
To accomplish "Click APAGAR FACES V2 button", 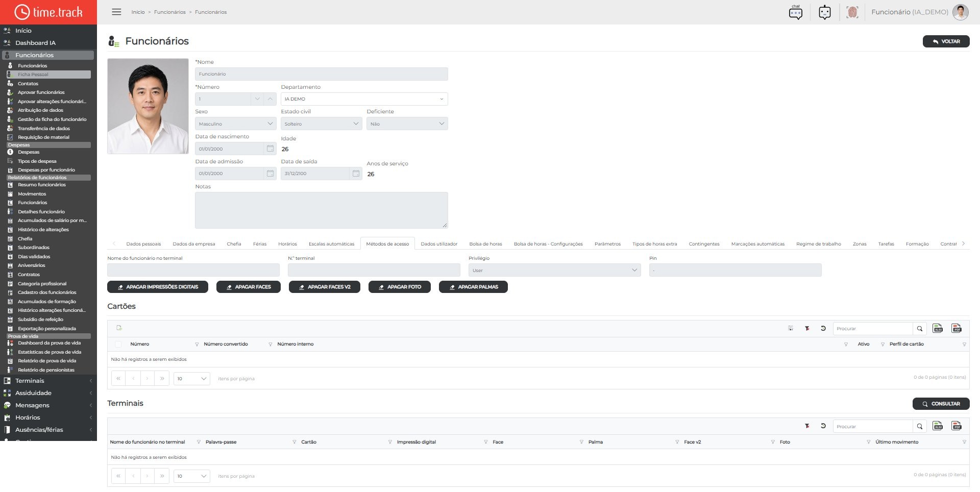I will click(x=325, y=287).
